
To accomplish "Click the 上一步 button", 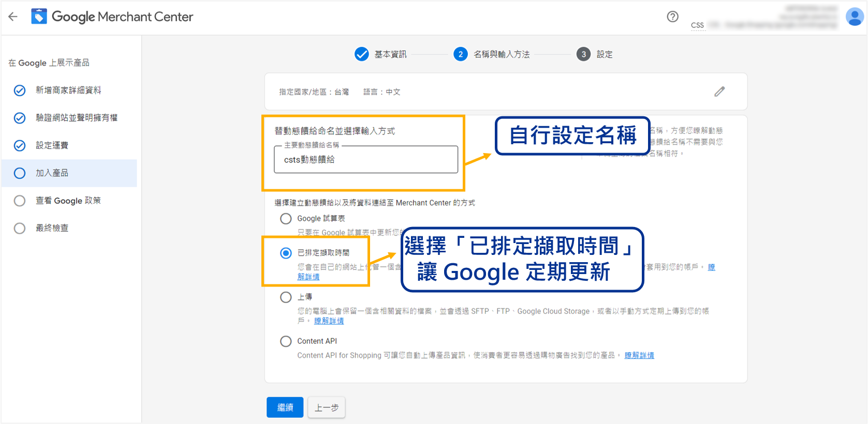I will pos(327,407).
